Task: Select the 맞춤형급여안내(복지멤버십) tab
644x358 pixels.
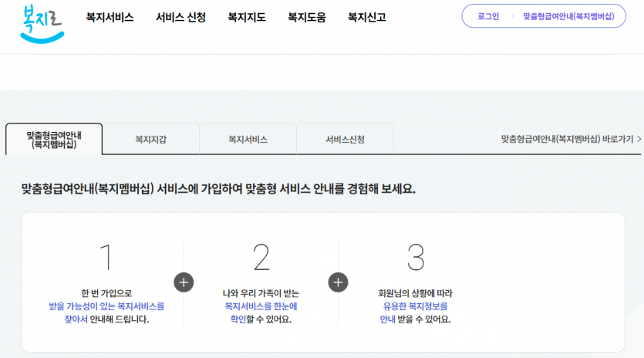Action: [54, 140]
